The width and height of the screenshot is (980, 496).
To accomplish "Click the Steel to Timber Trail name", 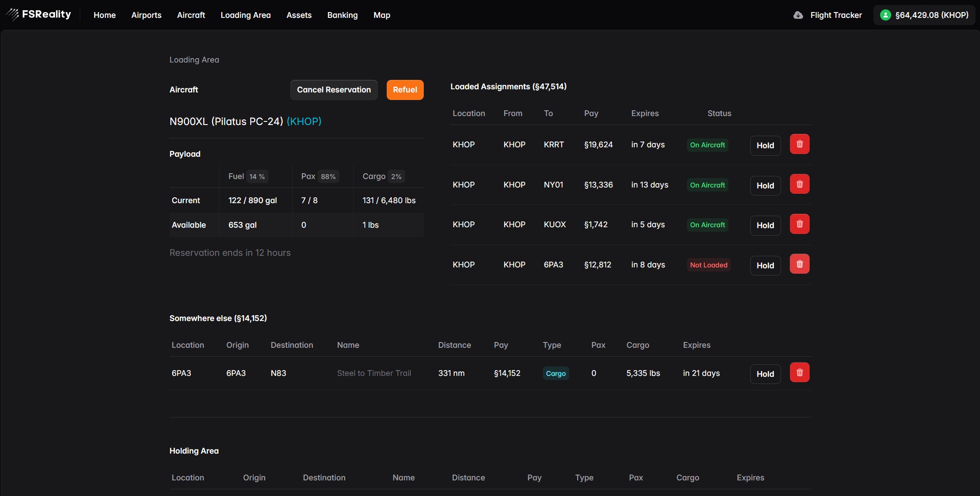I will point(374,373).
